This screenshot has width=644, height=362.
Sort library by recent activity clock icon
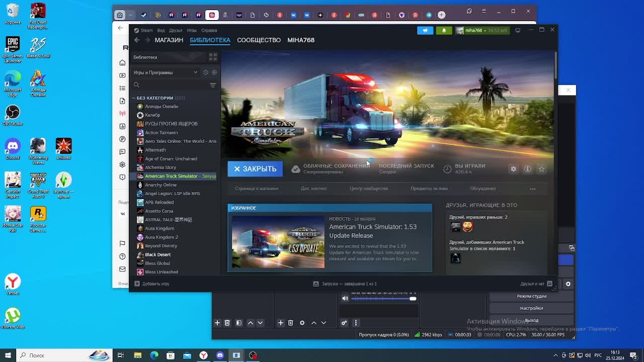[x=205, y=72]
